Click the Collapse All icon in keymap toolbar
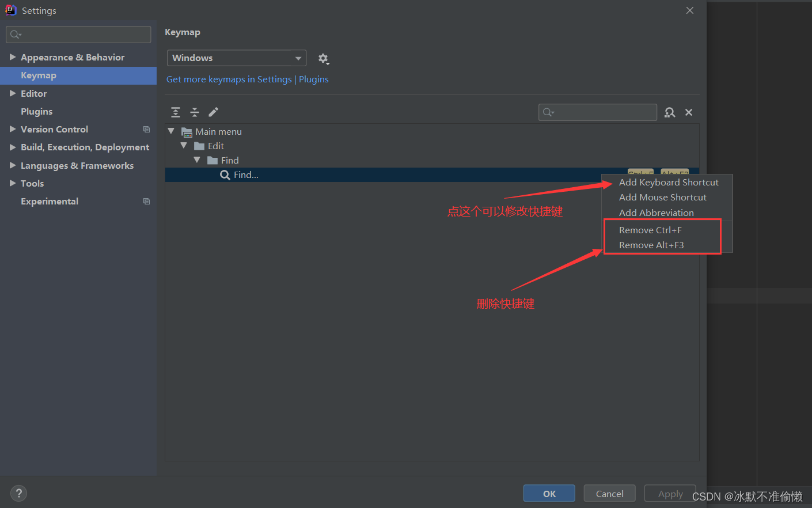Screen dimensions: 812x508 (x=195, y=112)
